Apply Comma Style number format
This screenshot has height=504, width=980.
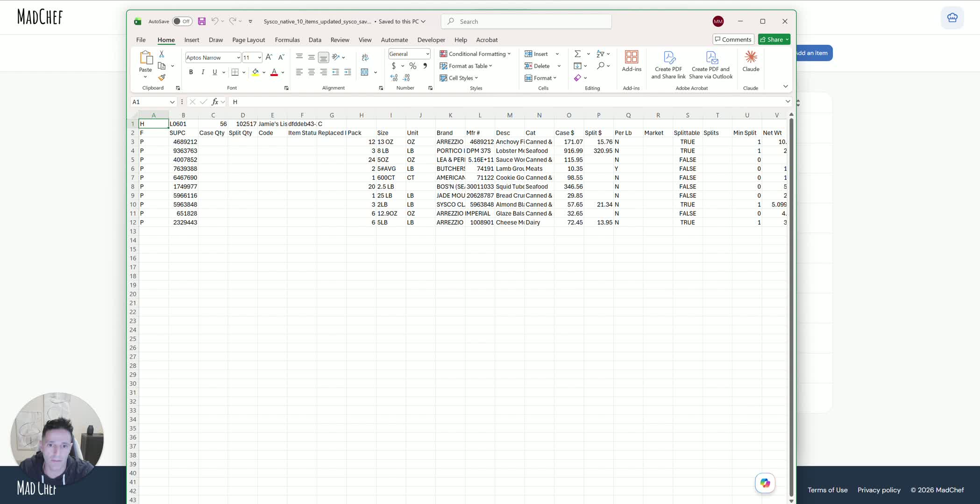coord(425,66)
